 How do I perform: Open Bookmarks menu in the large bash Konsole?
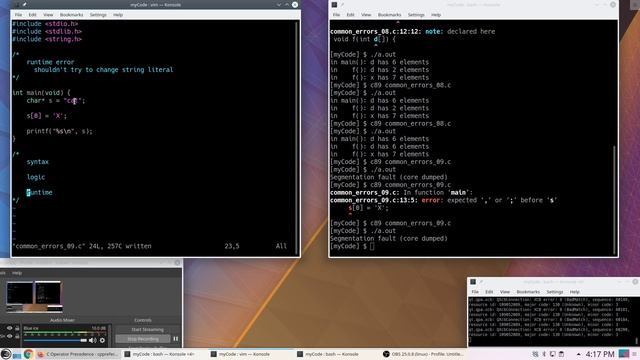click(x=389, y=15)
